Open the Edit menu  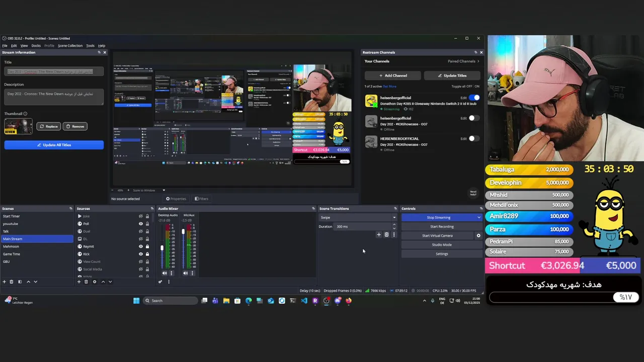pos(14,46)
